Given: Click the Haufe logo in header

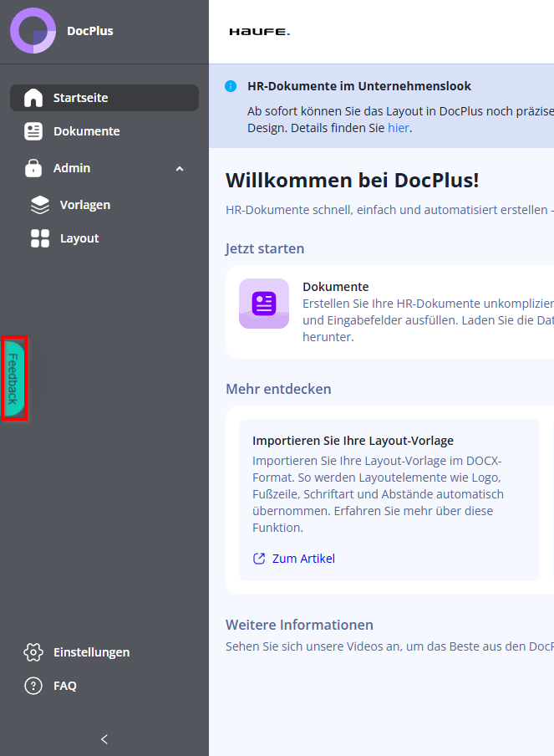Looking at the screenshot, I should [x=260, y=32].
